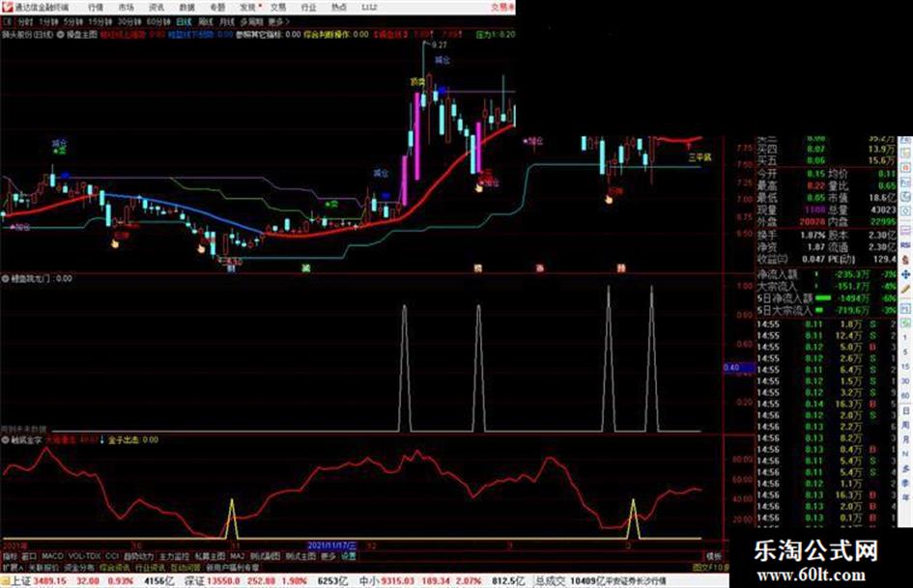Select the N-day sidebar period button

coord(905,454)
